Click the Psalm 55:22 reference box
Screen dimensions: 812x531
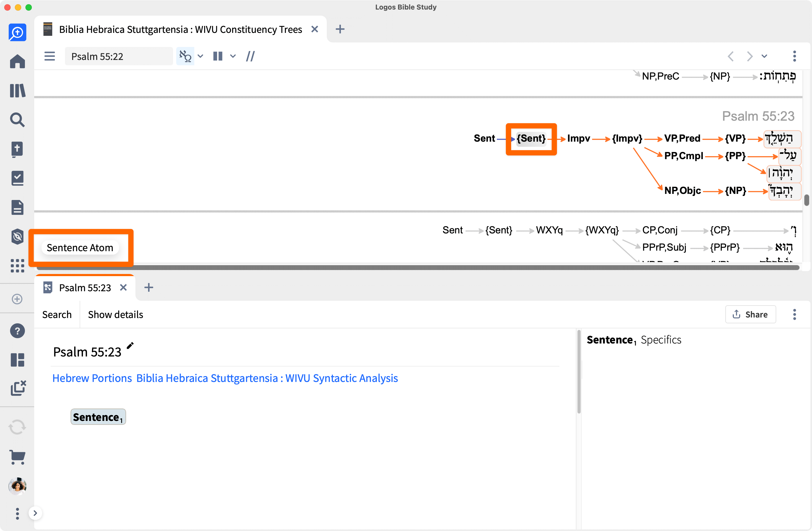coord(118,56)
